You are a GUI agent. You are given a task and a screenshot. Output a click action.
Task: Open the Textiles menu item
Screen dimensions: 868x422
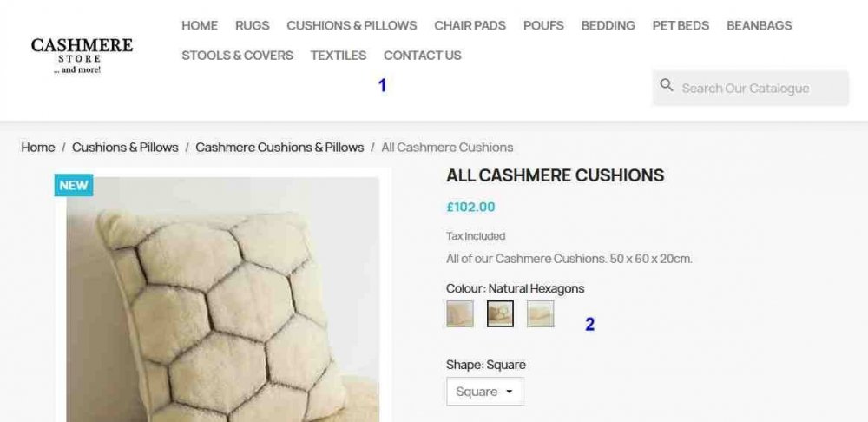click(338, 55)
